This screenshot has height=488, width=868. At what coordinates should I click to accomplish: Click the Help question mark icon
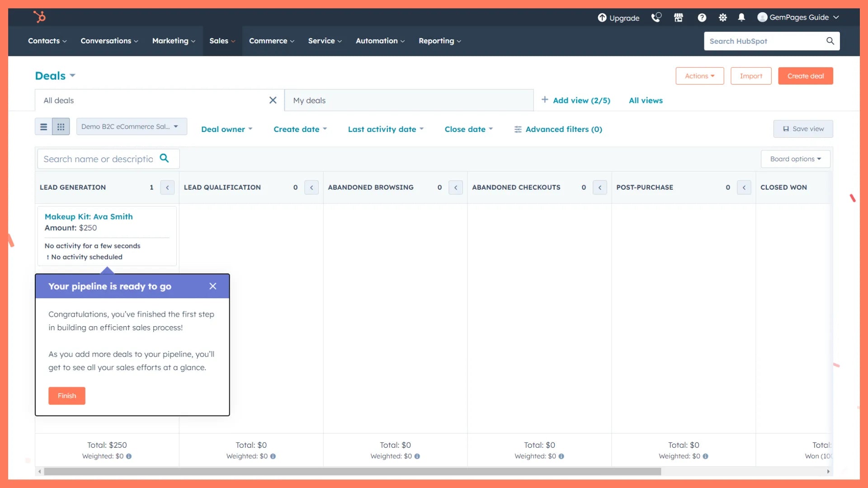coord(702,17)
